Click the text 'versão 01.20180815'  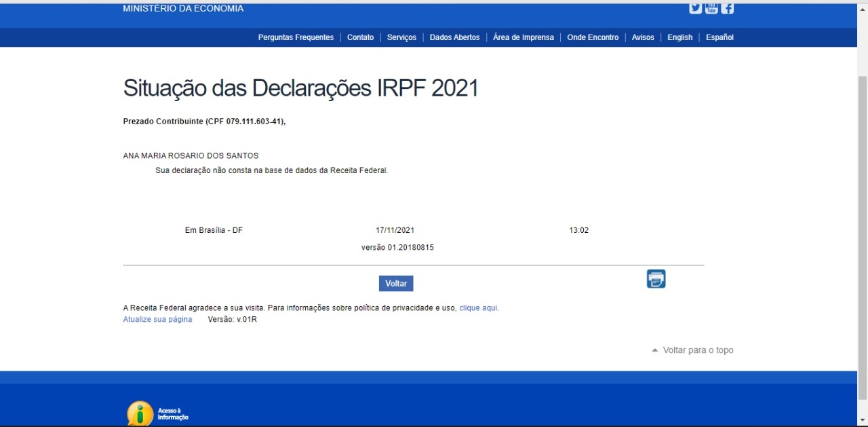(397, 248)
